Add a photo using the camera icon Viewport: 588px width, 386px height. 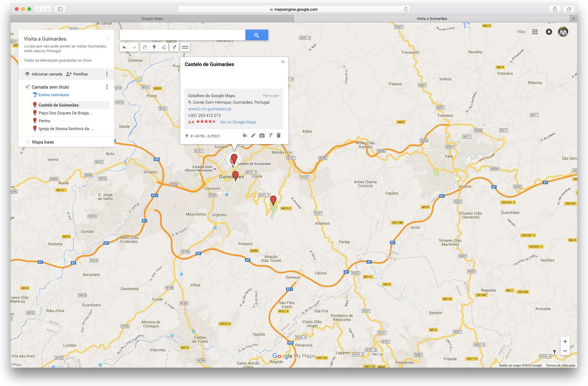tap(262, 136)
